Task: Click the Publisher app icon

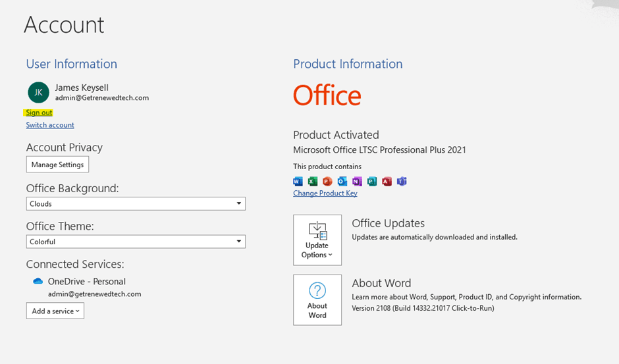Action: (x=372, y=182)
